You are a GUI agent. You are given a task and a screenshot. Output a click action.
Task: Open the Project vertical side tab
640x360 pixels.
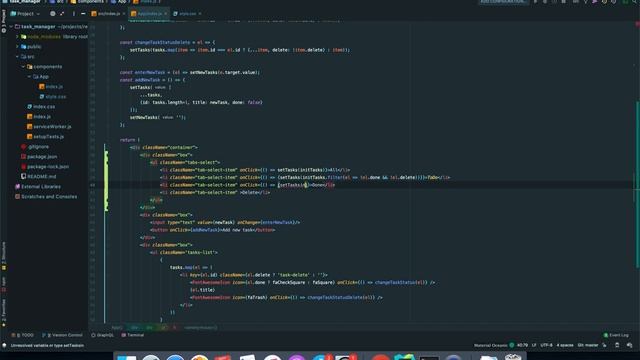4,20
